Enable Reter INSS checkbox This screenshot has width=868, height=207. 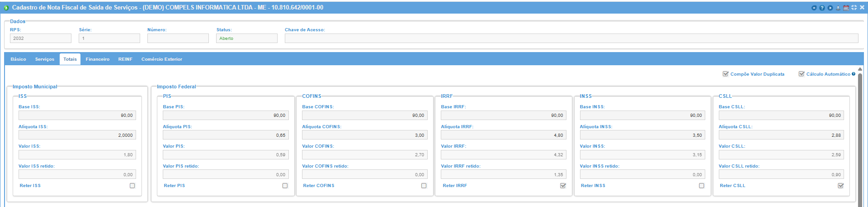[x=702, y=186]
